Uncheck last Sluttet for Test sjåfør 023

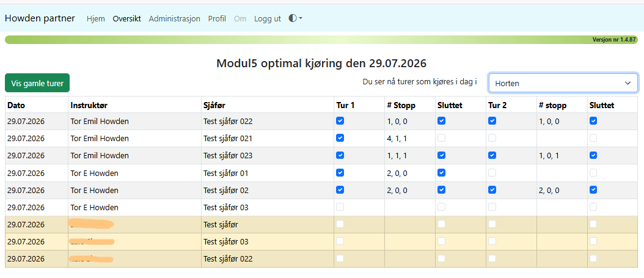pyautogui.click(x=593, y=156)
